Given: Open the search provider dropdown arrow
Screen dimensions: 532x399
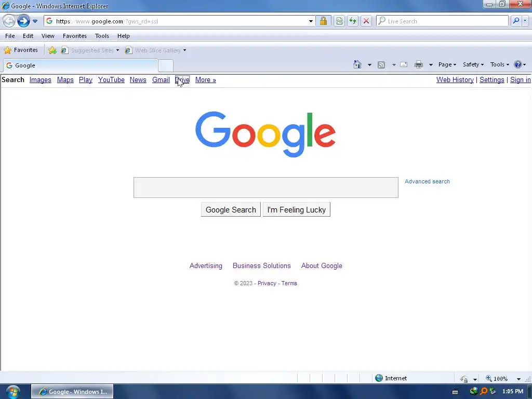Looking at the screenshot, I should [x=525, y=21].
